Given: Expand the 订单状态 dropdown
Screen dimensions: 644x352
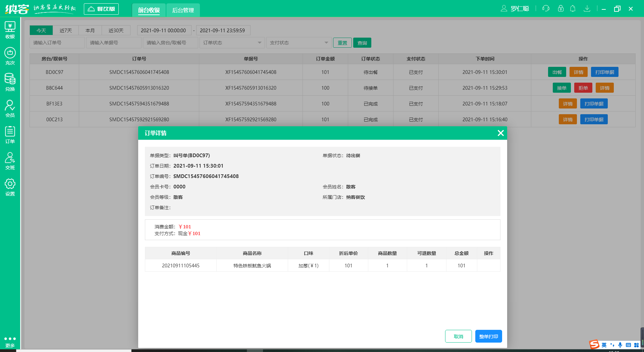Looking at the screenshot, I should point(232,43).
